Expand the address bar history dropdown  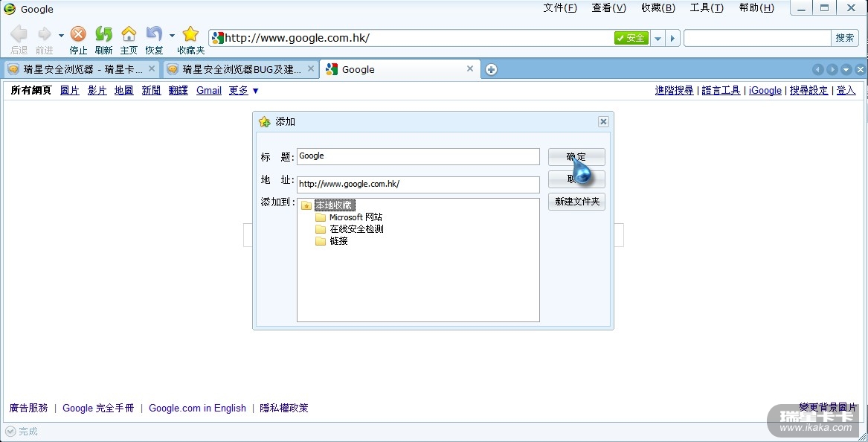click(x=658, y=38)
